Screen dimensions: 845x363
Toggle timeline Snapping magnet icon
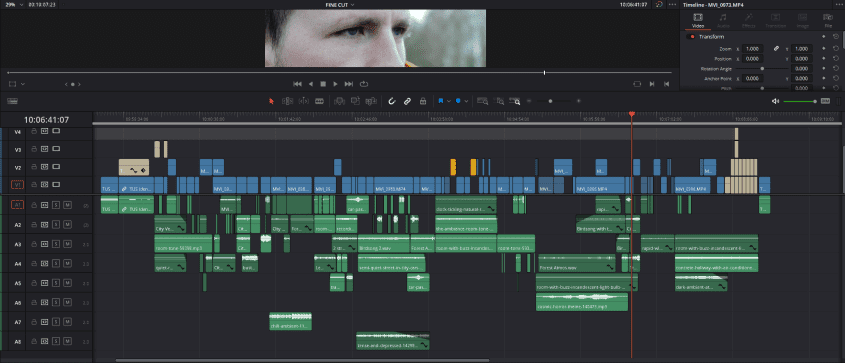click(x=392, y=101)
